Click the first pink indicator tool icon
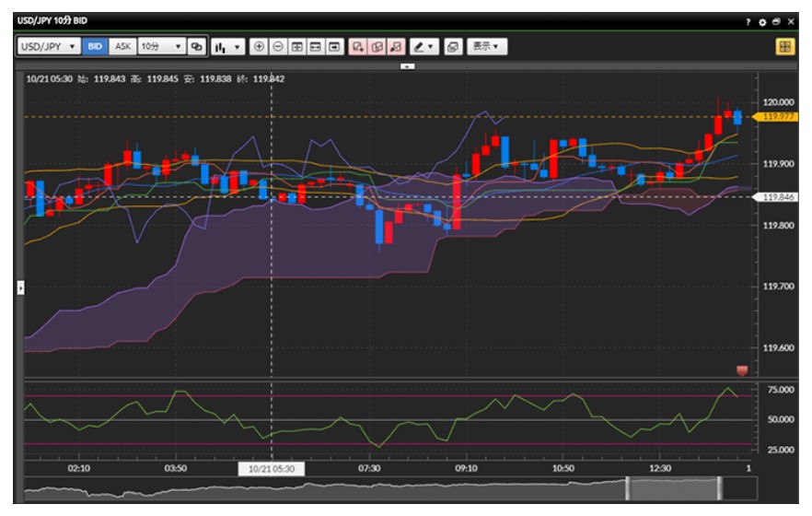 359,46
